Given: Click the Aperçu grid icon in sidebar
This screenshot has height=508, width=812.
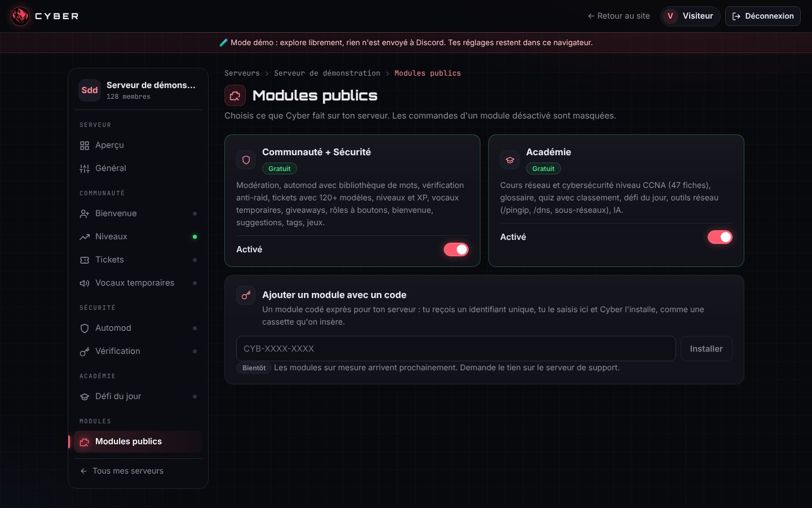Looking at the screenshot, I should click(85, 146).
